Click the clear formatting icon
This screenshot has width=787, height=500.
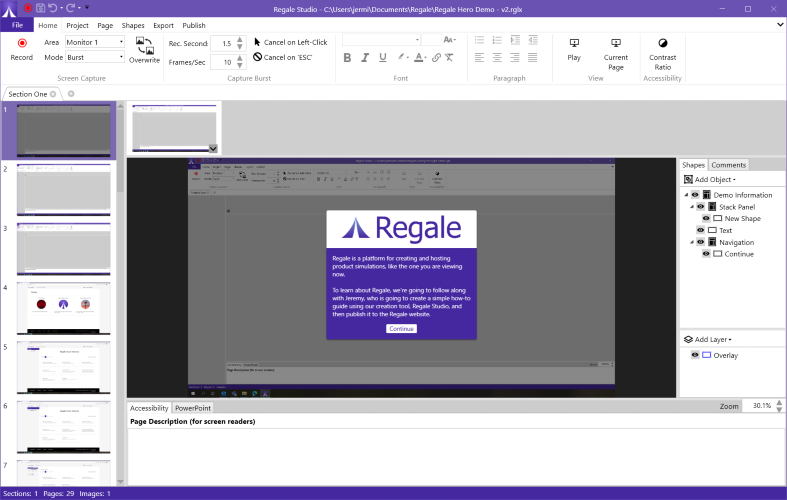449,58
